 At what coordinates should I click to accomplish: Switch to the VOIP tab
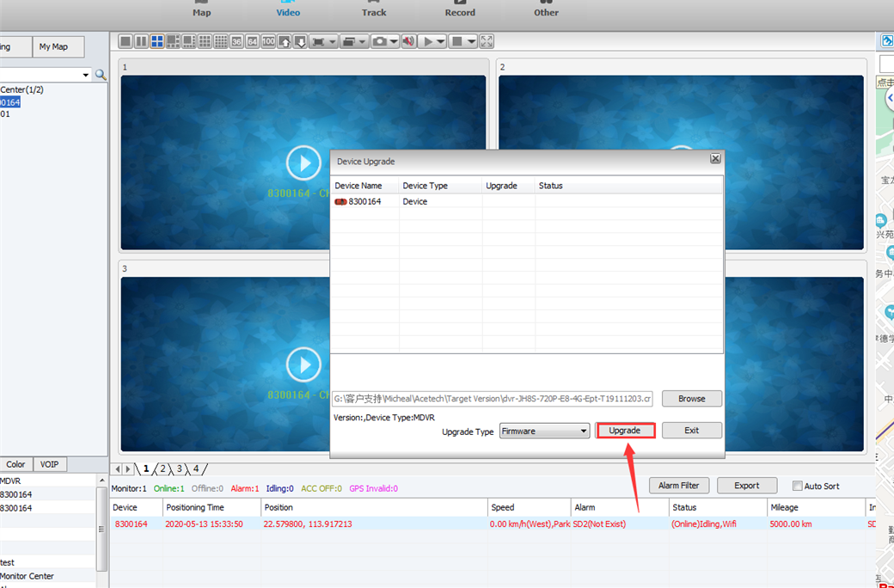point(50,464)
